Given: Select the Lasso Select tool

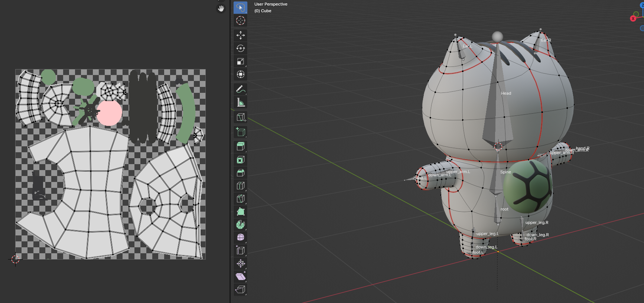Looking at the screenshot, I should point(240,7).
